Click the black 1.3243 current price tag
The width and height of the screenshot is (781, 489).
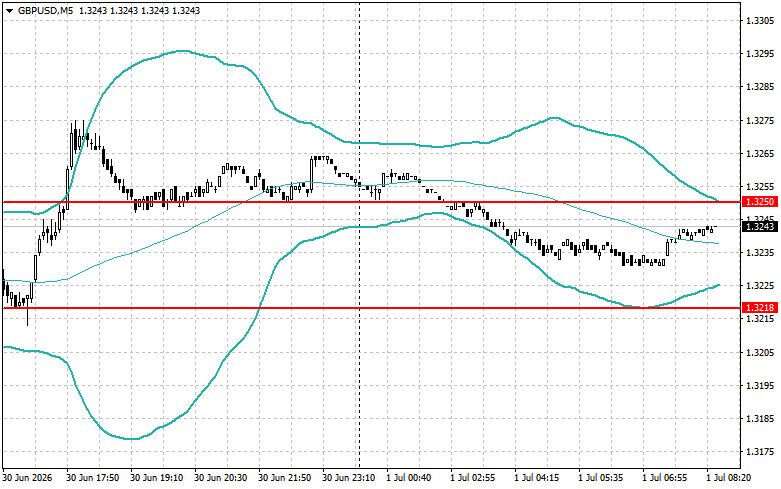[759, 227]
